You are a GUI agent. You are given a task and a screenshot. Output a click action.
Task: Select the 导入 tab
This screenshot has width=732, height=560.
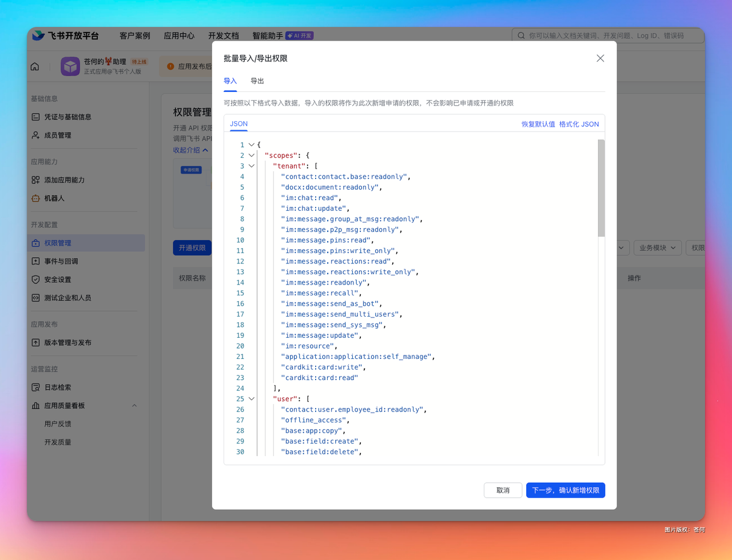pos(230,81)
